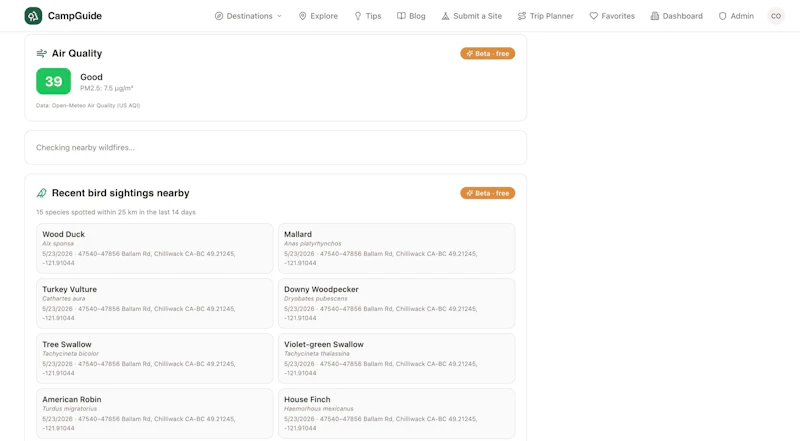This screenshot has height=441, width=800.
Task: Expand the Destinations dropdown chevron
Action: coord(279,16)
